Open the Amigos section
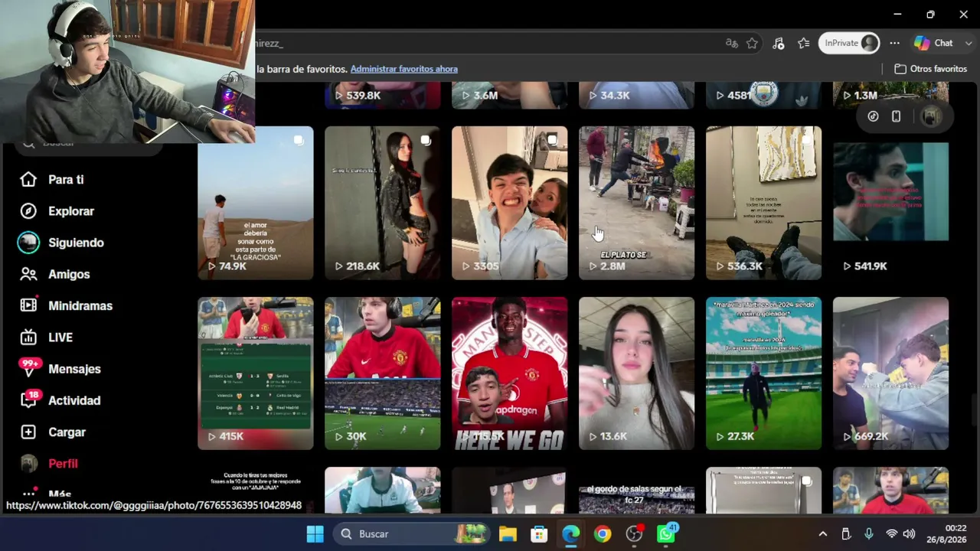 pyautogui.click(x=69, y=274)
